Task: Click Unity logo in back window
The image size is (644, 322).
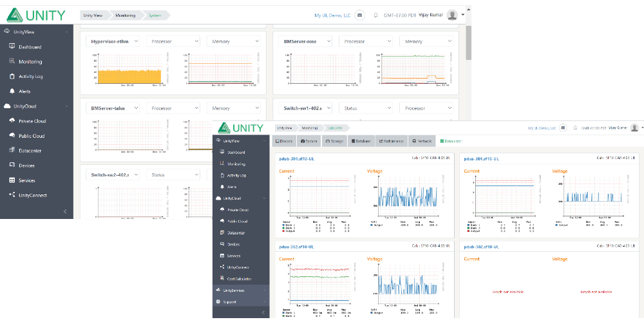Action: 35,15
